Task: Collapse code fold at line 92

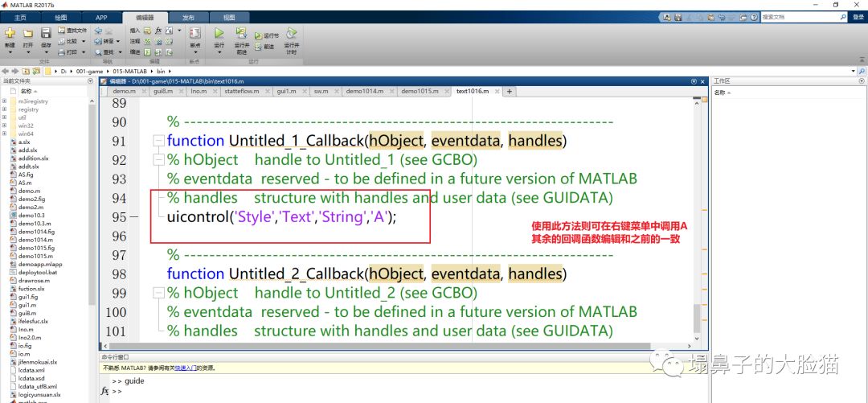Action: pos(160,160)
